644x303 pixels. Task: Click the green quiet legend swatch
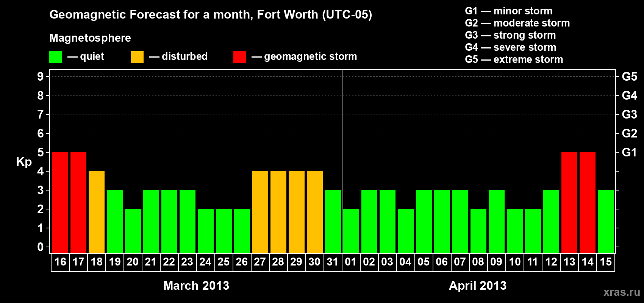(55, 57)
